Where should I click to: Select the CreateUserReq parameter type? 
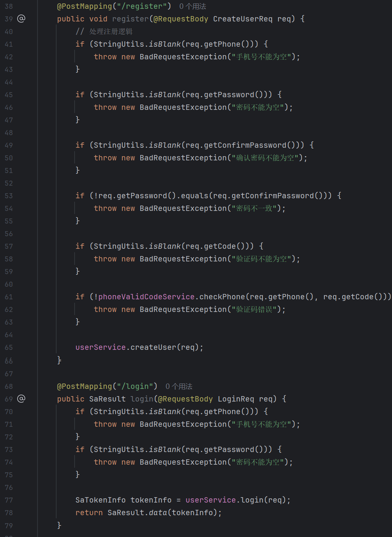[243, 19]
